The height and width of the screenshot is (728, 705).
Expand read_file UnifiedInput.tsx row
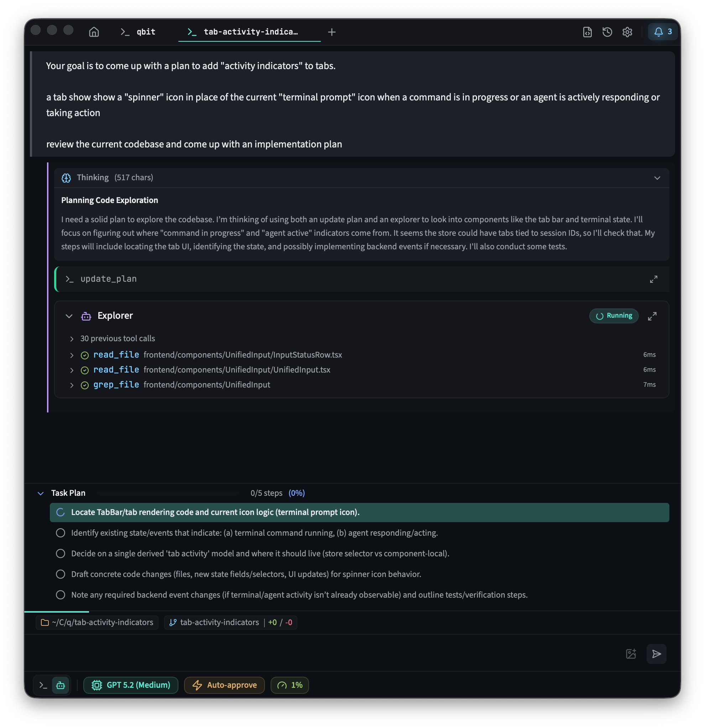click(72, 370)
